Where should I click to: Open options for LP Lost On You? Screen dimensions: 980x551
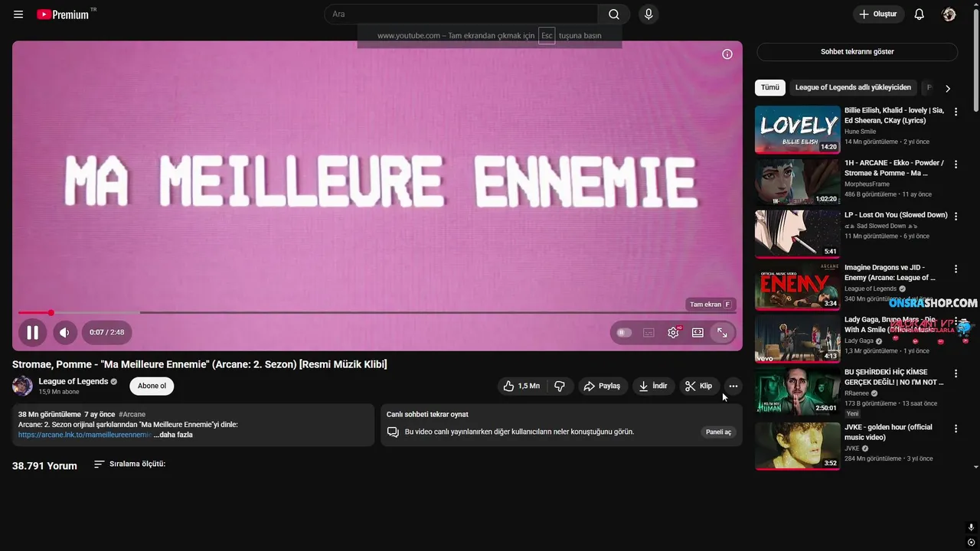click(955, 217)
